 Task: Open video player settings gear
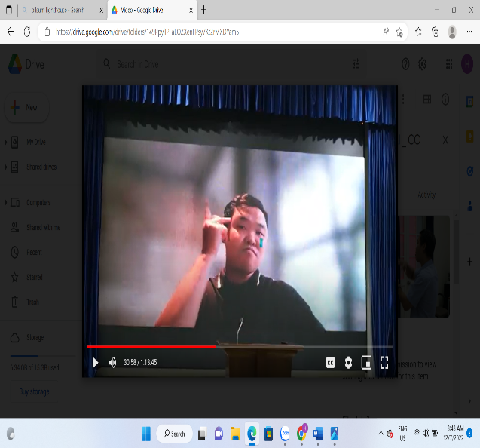coord(348,363)
